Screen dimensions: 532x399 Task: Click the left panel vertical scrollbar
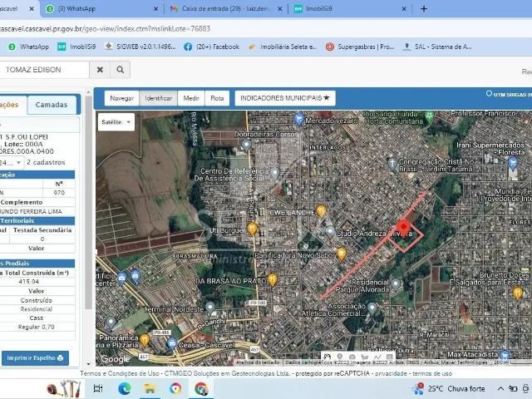(89, 203)
